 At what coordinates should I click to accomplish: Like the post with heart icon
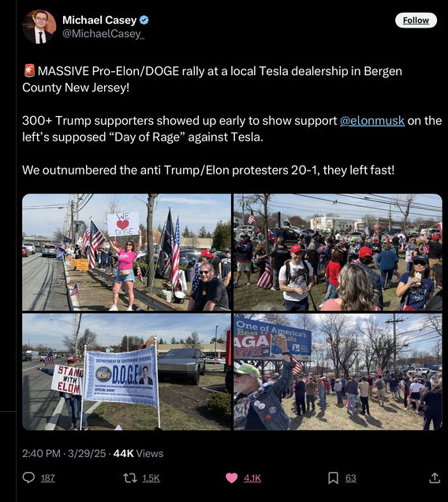click(232, 478)
